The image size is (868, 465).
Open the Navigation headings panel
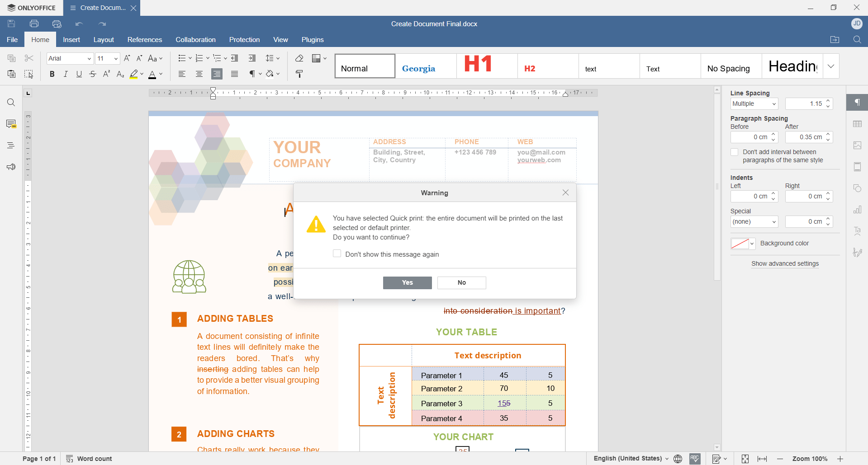11,145
